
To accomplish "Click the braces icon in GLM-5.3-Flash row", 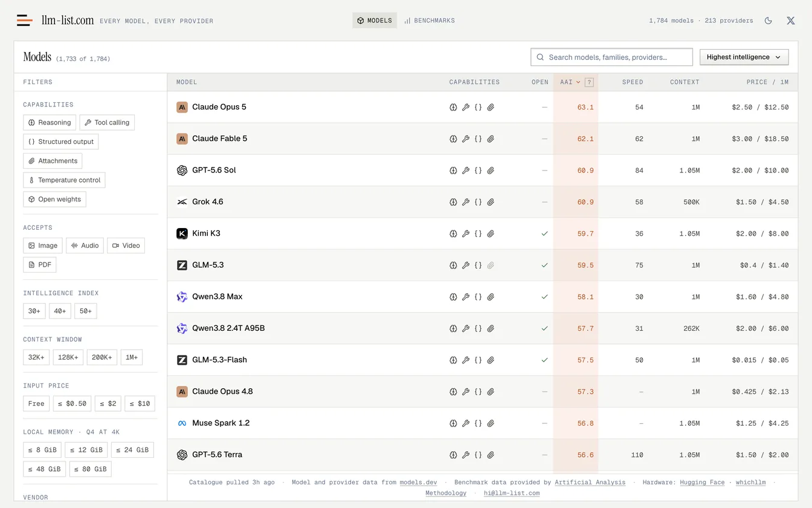I will [478, 360].
